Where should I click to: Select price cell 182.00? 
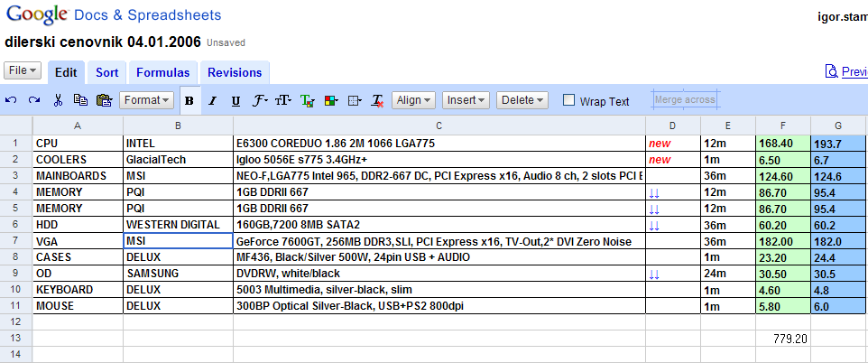783,241
